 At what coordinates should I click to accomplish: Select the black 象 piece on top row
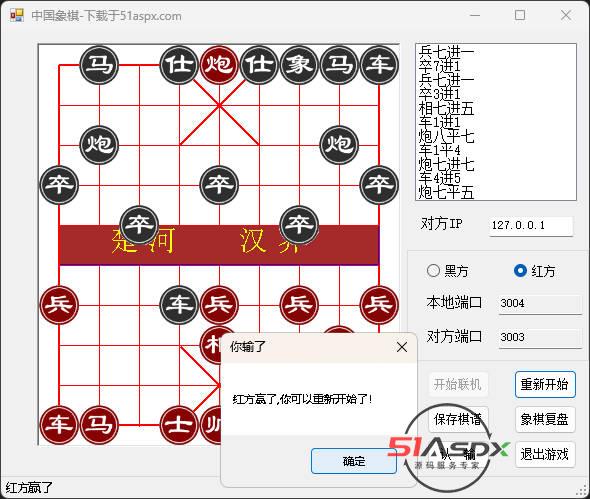click(299, 65)
